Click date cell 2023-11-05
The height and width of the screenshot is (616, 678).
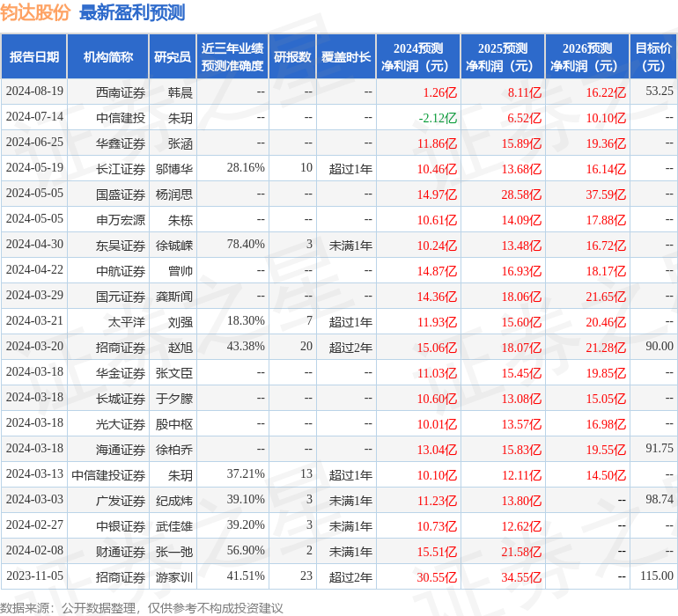click(34, 576)
